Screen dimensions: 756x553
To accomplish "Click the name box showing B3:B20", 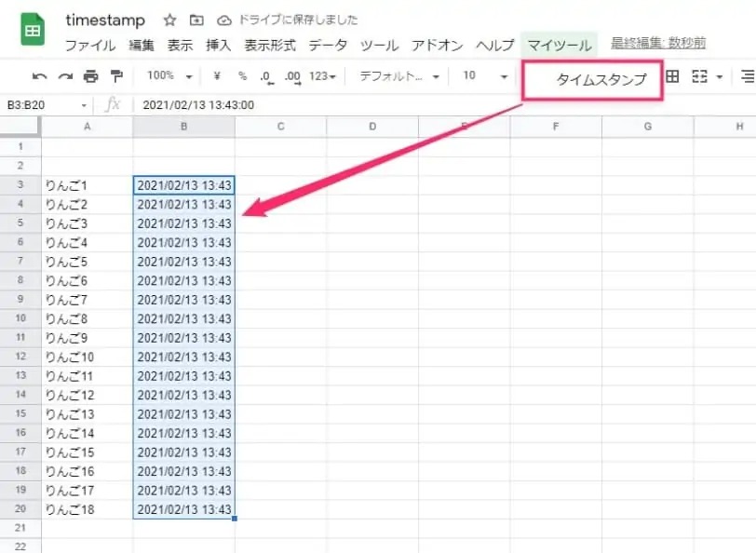I will (44, 105).
